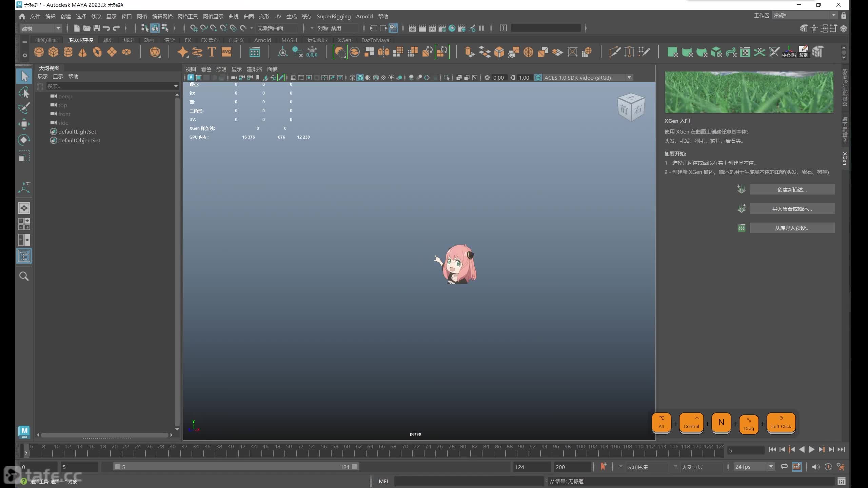
Task: Click the XGen grass preview thumbnail
Action: pyautogui.click(x=749, y=92)
